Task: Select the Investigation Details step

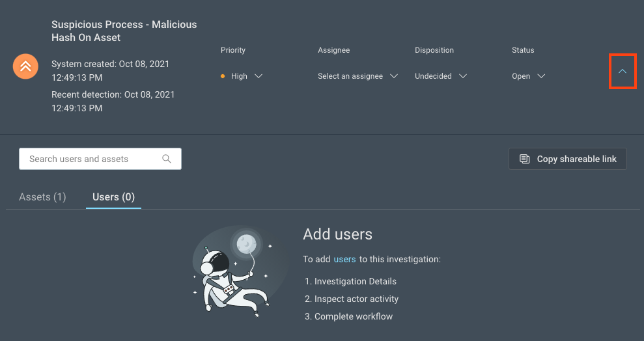Action: tap(355, 281)
